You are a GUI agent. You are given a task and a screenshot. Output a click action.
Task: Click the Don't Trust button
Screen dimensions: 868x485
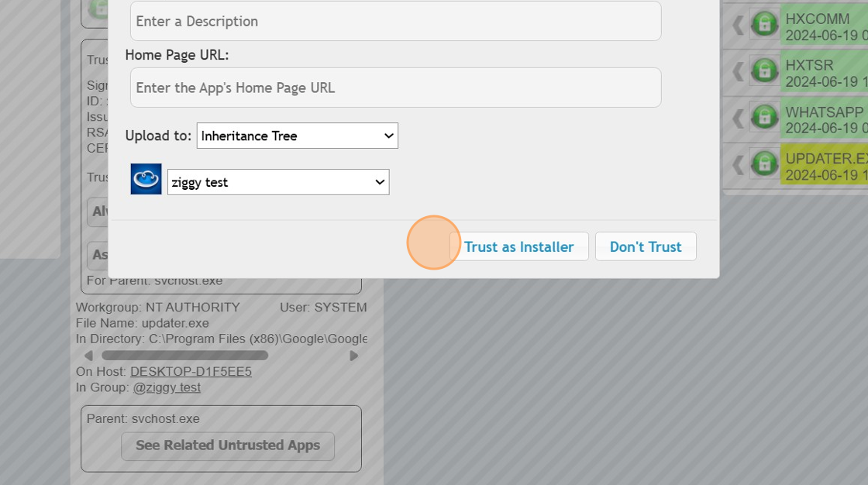(646, 246)
